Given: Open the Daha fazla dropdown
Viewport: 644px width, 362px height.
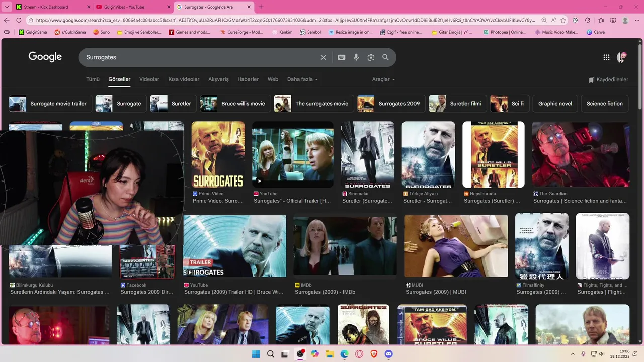Looking at the screenshot, I should [x=302, y=79].
